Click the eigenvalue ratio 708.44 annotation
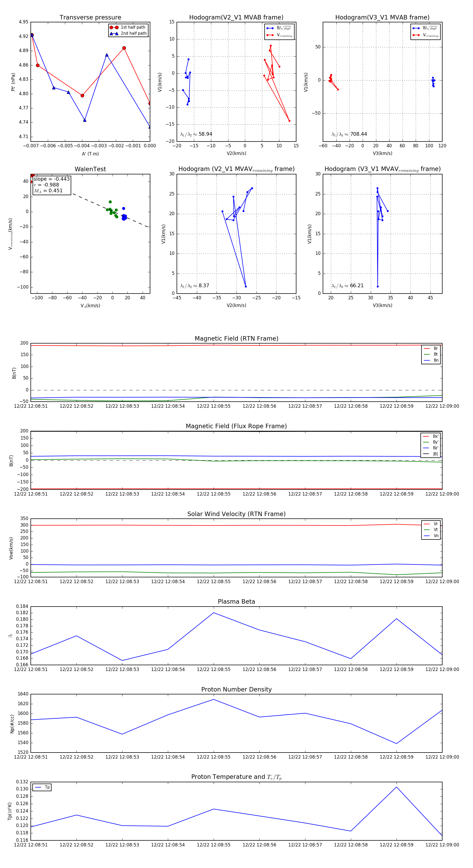This screenshot has height=868, width=473. tap(349, 134)
